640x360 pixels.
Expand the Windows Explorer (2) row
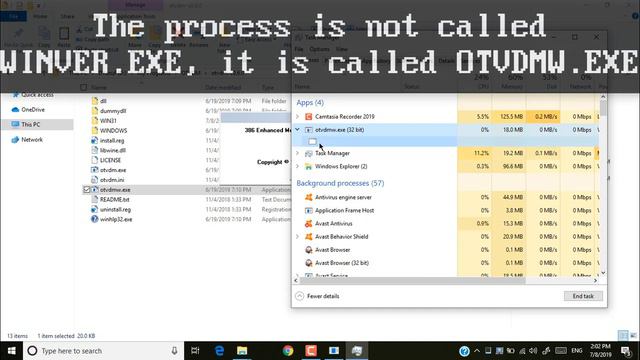(298, 167)
